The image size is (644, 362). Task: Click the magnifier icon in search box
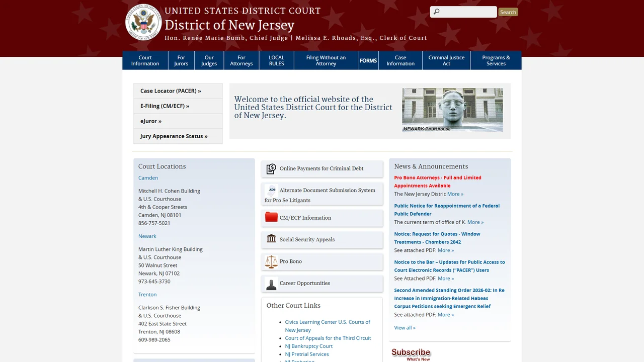[x=437, y=12]
